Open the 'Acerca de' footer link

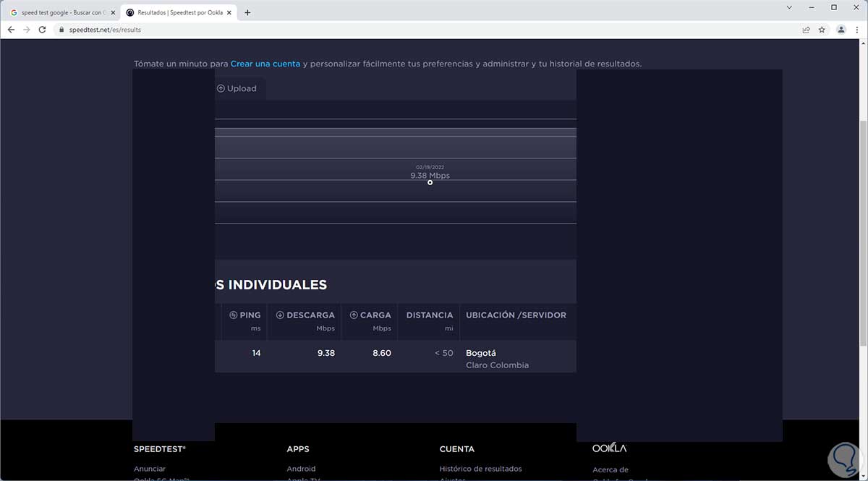coord(610,470)
